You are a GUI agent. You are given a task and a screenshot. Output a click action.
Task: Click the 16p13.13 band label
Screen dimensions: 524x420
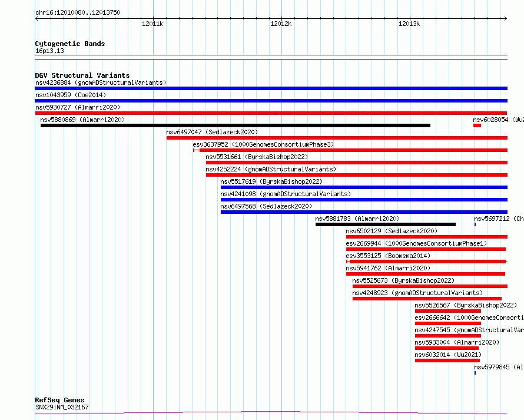click(x=49, y=51)
